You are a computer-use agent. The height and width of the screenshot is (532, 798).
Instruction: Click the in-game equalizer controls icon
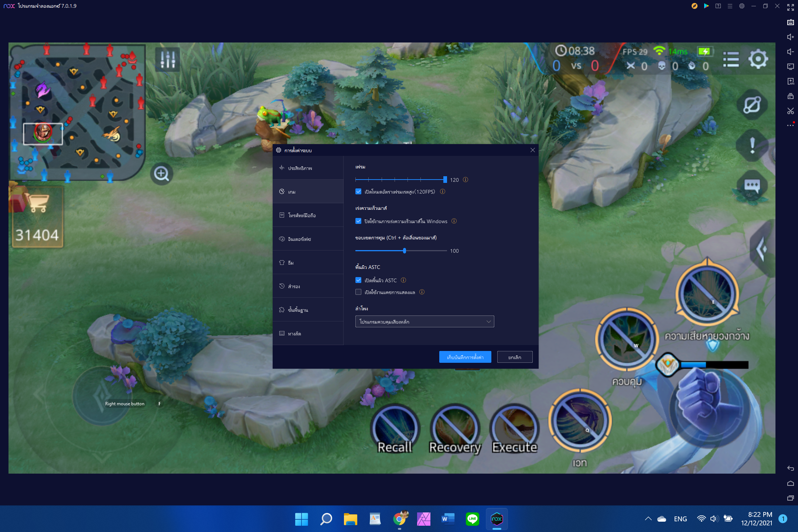coord(167,59)
